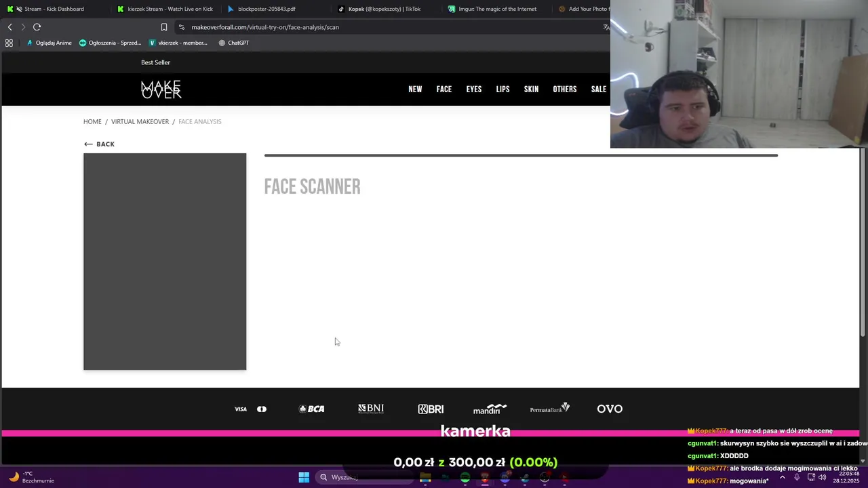Open site information icon in the address bar
Image resolution: width=868 pixels, height=488 pixels.
click(x=181, y=27)
